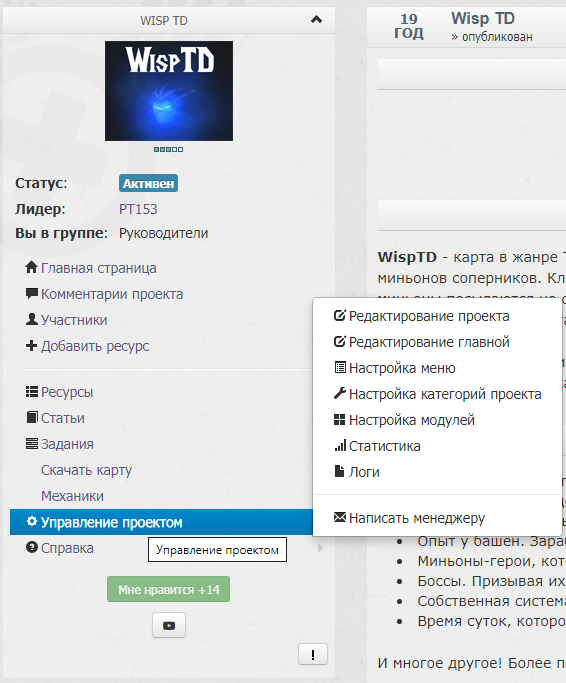Choose Редактирование проекта from popup menu
The height and width of the screenshot is (683, 566).
pyautogui.click(x=429, y=316)
